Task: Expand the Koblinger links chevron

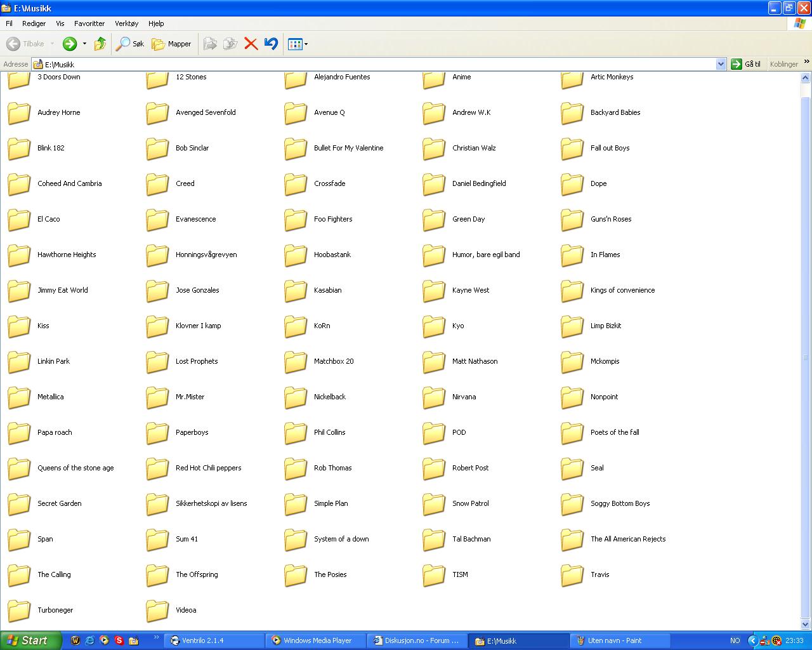Action: (806, 62)
